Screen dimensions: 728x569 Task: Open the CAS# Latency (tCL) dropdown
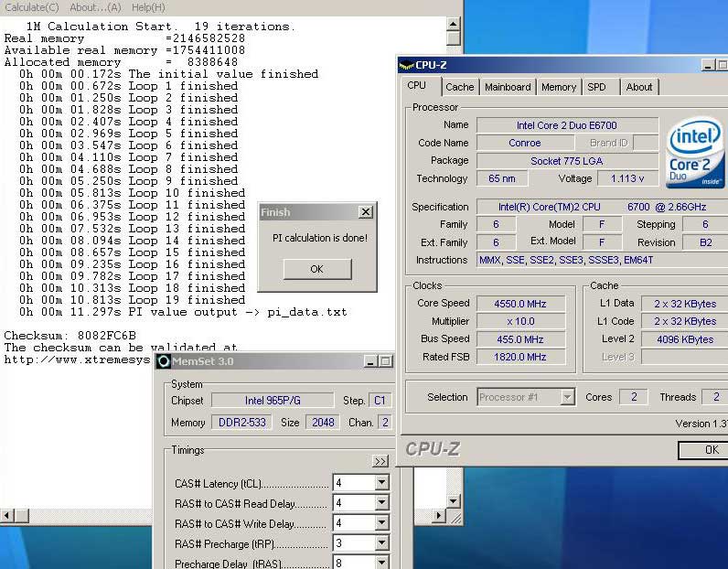[381, 483]
